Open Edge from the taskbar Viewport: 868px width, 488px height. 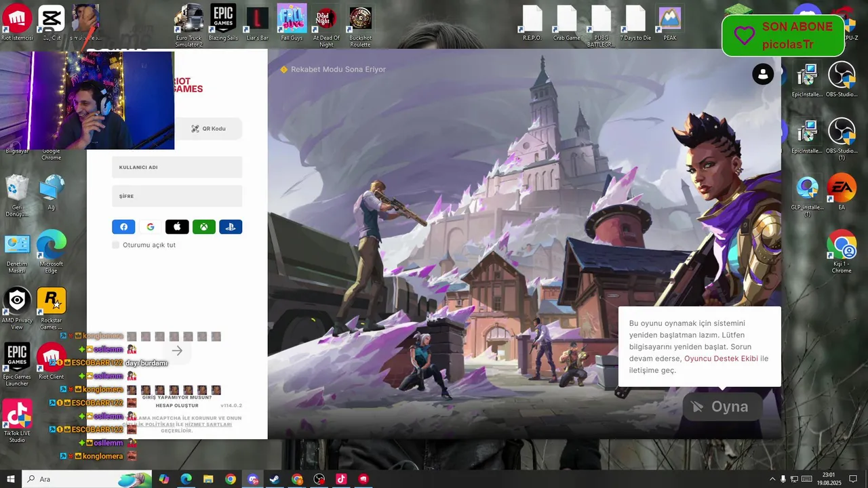coord(186,479)
